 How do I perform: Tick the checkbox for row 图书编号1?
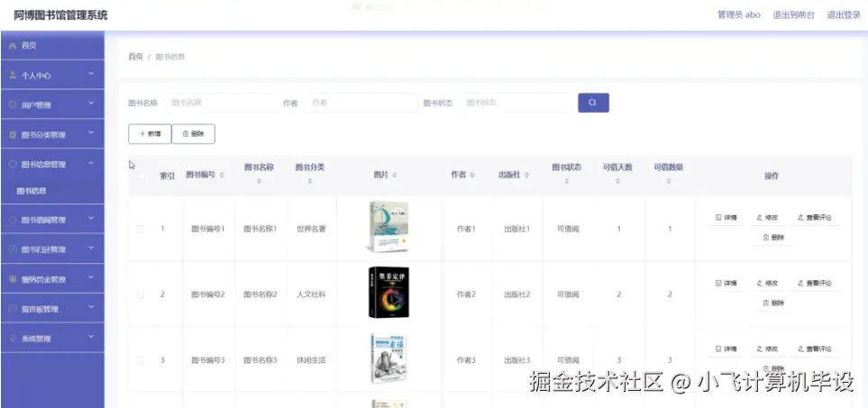(x=141, y=229)
